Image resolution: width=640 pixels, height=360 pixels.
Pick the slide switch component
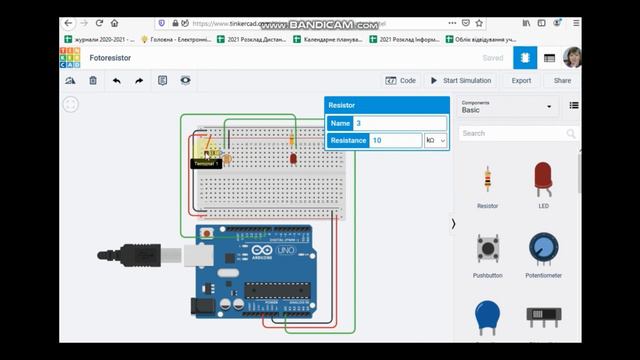click(544, 317)
